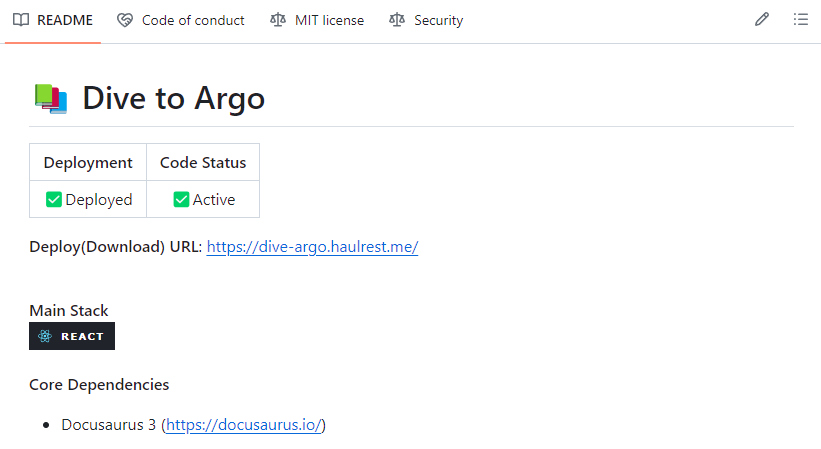This screenshot has height=449, width=821.
Task: Click the green checkmark next to Deployed
Action: [x=54, y=199]
